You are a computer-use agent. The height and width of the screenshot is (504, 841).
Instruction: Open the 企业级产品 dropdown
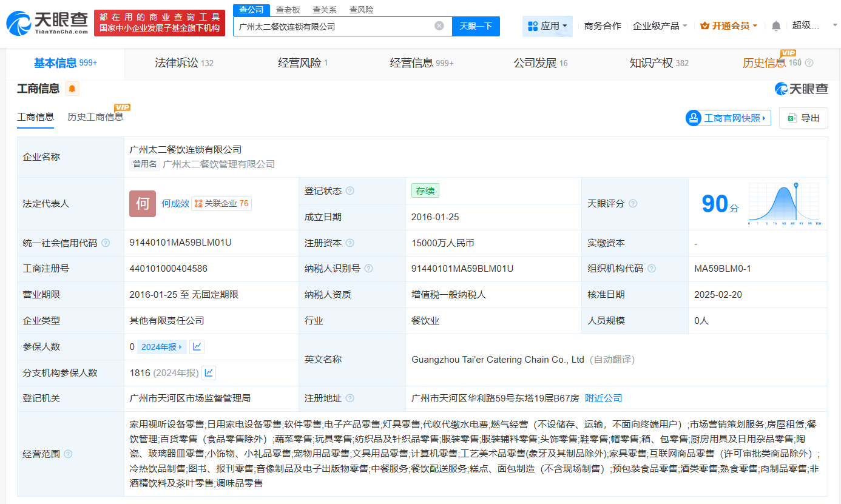click(x=660, y=25)
